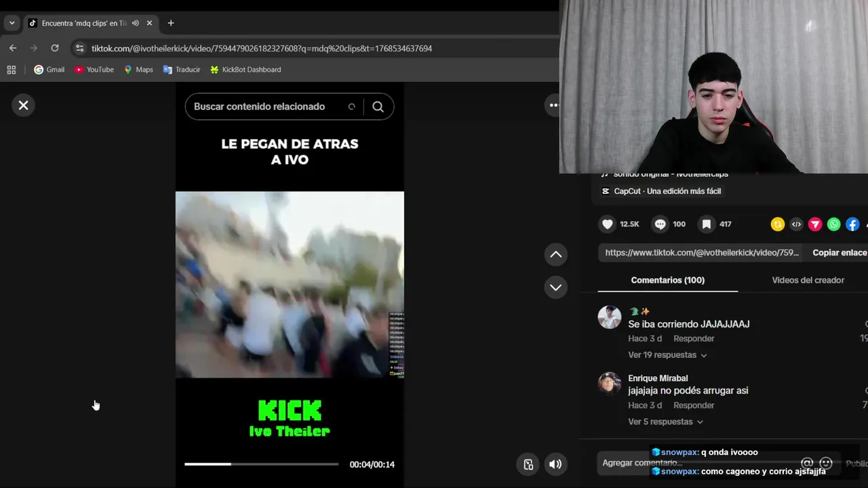
Task: Open YouTube bookmark
Action: (94, 70)
